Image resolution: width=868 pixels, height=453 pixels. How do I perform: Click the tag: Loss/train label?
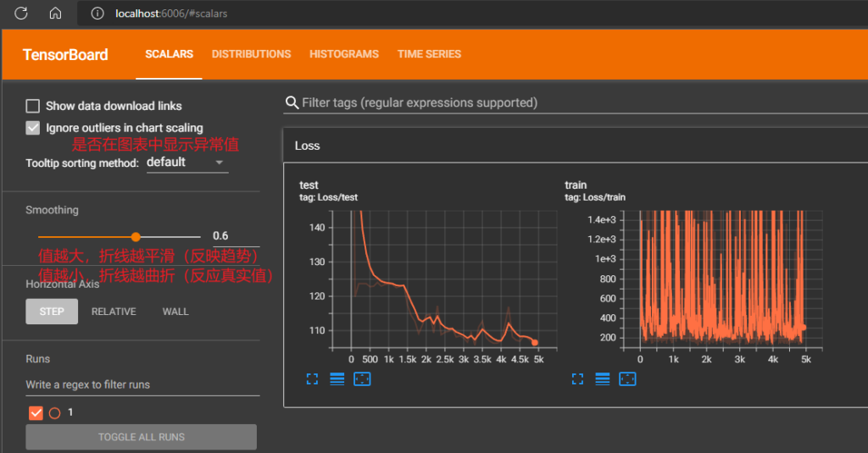595,197
